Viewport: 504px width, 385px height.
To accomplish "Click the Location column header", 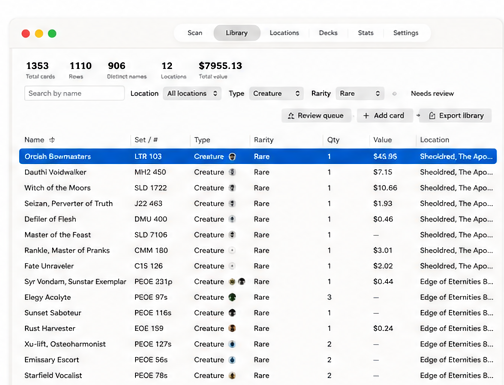I will [x=434, y=140].
